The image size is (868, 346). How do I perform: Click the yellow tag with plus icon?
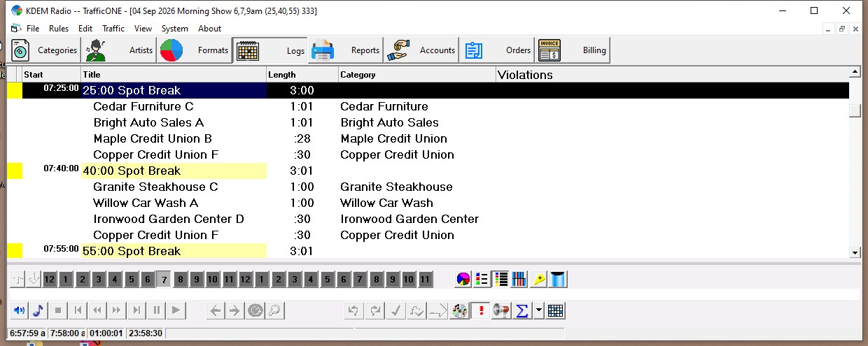coord(538,280)
